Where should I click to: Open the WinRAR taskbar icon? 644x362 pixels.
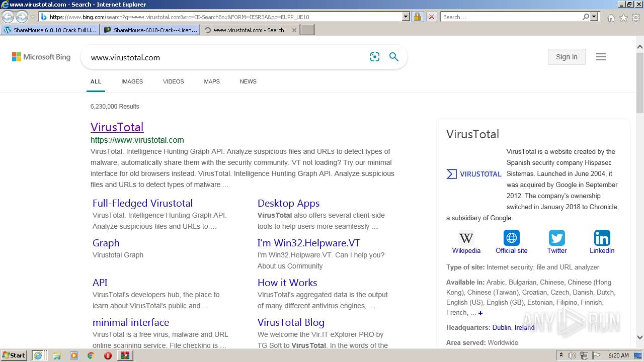(125, 355)
